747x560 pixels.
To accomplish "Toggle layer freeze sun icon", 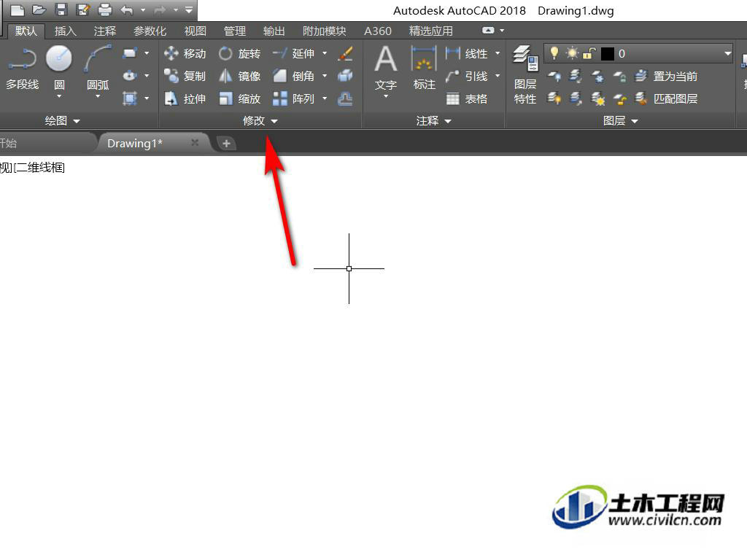I will [572, 53].
